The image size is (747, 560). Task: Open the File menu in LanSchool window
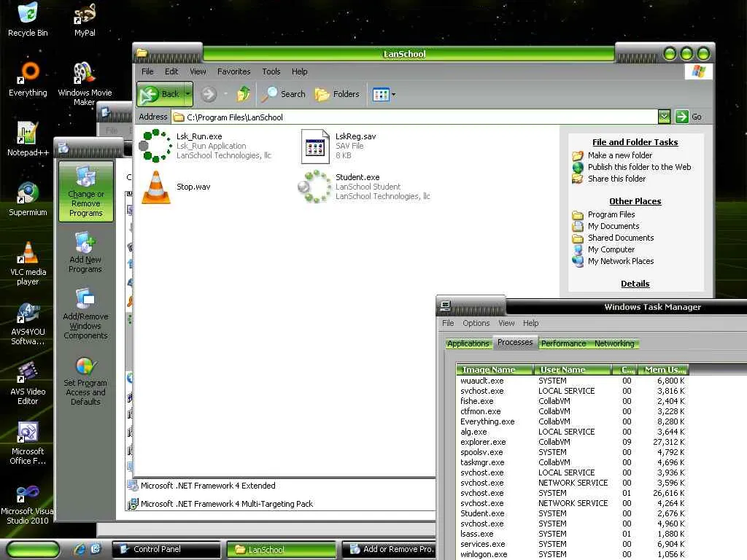pos(147,71)
